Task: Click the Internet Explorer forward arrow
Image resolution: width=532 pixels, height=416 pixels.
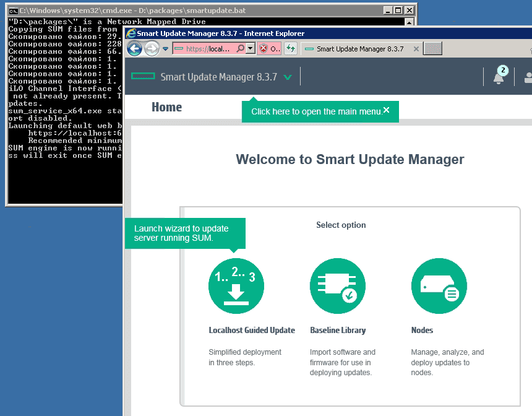Action: pos(152,49)
